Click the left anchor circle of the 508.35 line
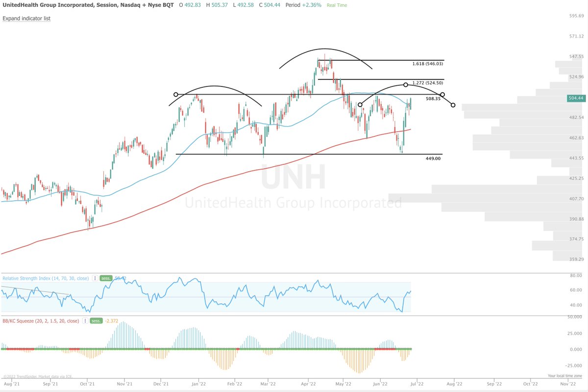The height and width of the screenshot is (392, 588). click(176, 94)
